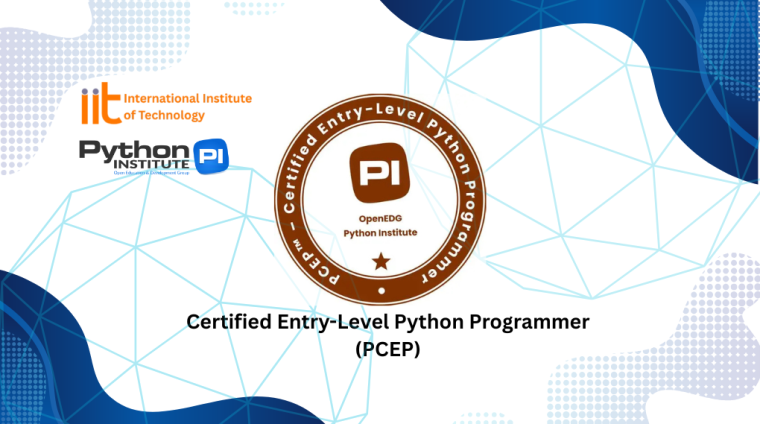Click the blue PI Python Institute icon
Screen dimensions: 760x424
211,157
